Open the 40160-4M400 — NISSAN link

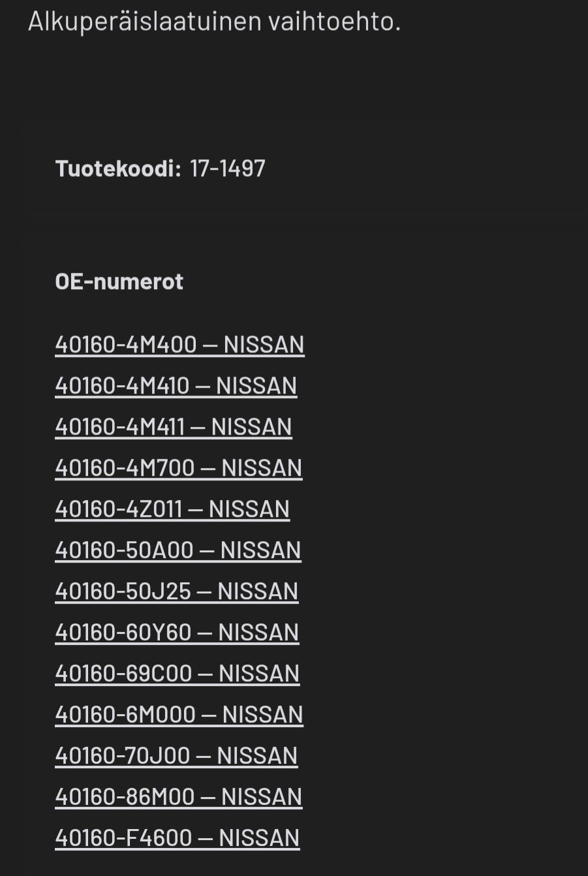[179, 345]
